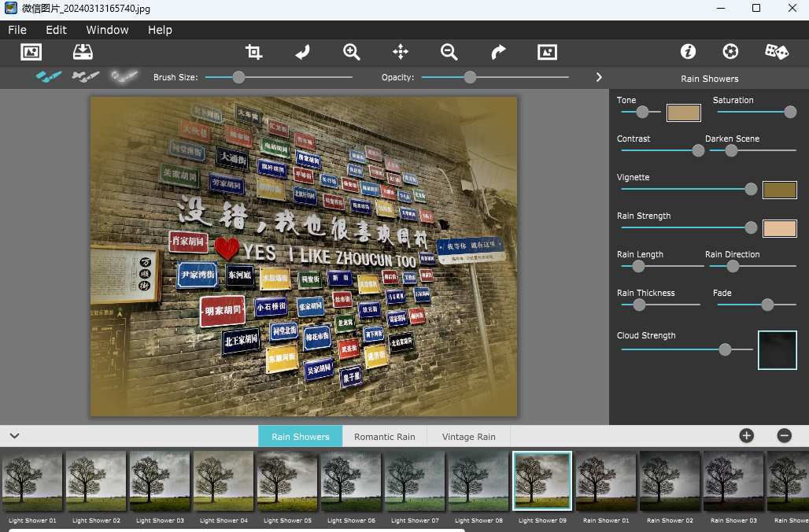The image size is (809, 532).
Task: Click the dice randomize icon
Action: click(x=777, y=52)
